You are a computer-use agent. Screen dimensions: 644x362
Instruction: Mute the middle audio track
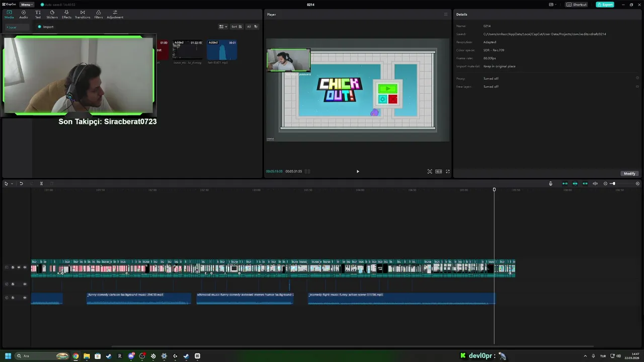pyautogui.click(x=25, y=284)
